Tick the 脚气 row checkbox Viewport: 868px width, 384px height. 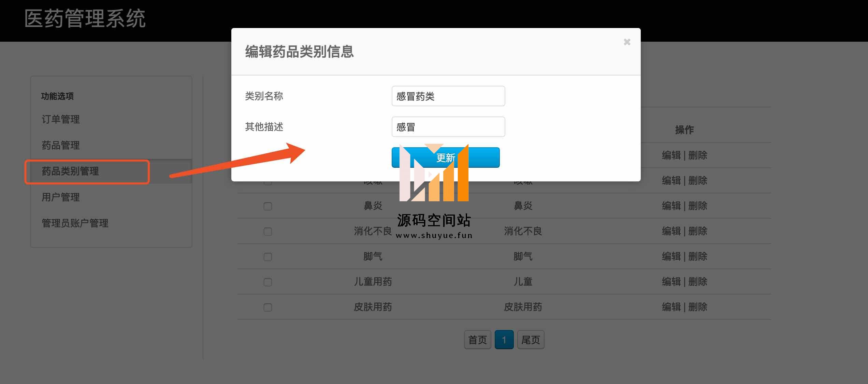tap(268, 257)
